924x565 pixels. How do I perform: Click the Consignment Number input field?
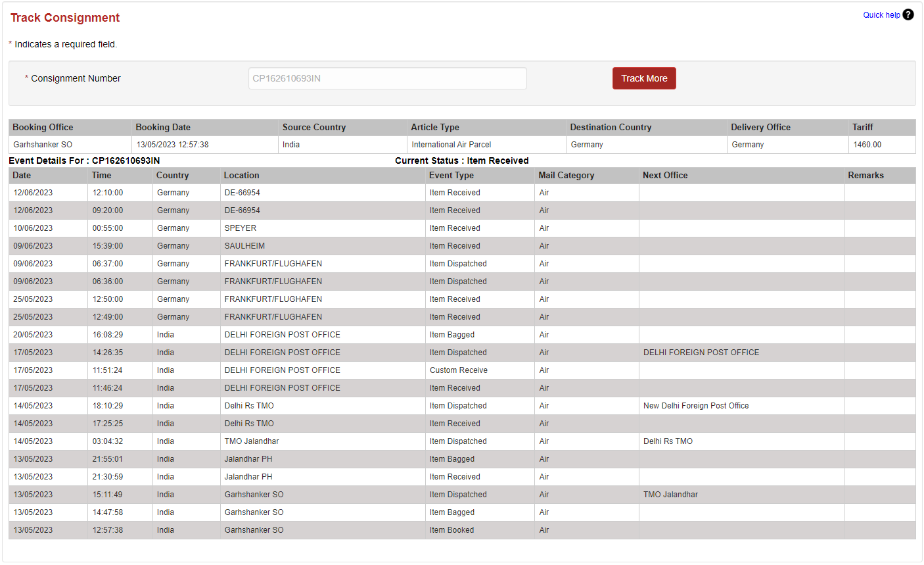pos(387,78)
